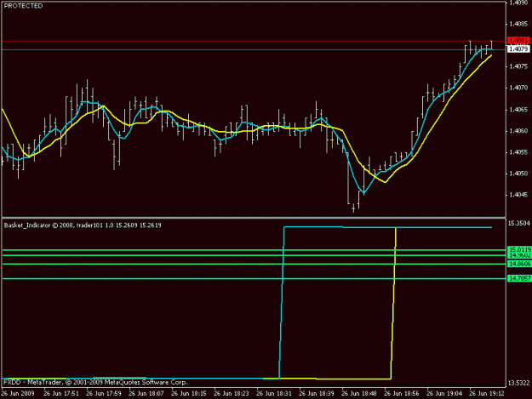Click the PROTECTED label at chart top
The width and height of the screenshot is (532, 399).
pos(24,6)
